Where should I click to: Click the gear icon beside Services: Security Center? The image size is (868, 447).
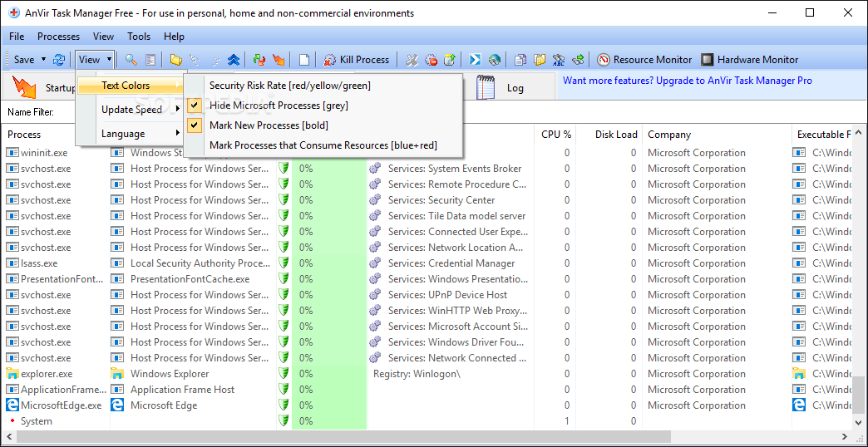[x=375, y=200]
